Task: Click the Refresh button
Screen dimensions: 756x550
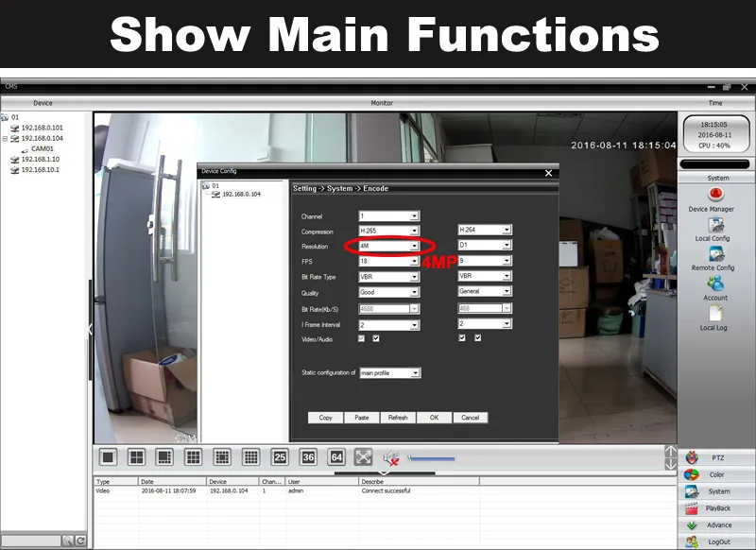Action: click(x=398, y=418)
